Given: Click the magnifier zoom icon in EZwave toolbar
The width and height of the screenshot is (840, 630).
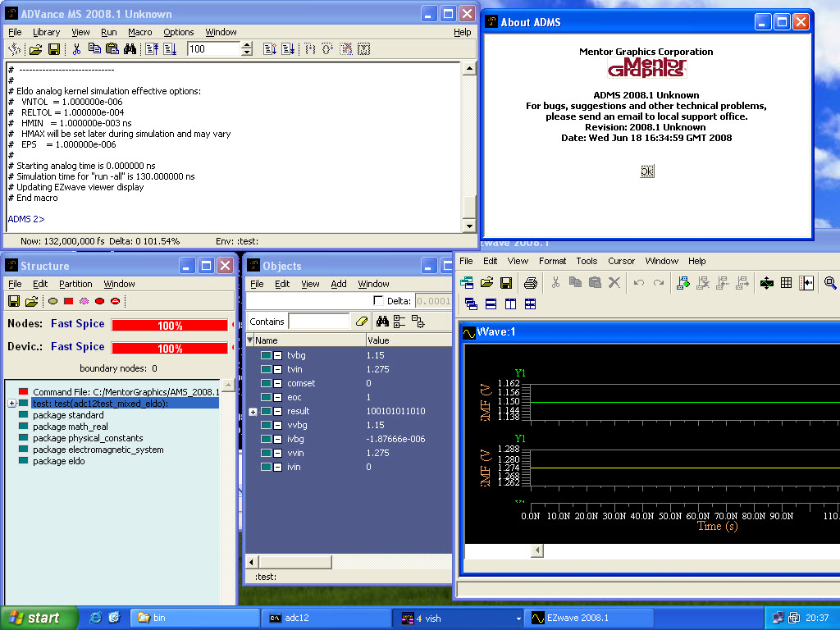Looking at the screenshot, I should (x=830, y=283).
